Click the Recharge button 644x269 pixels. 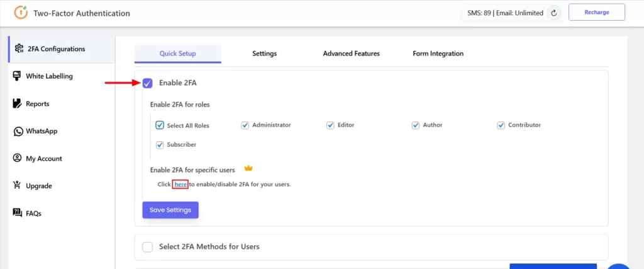(x=597, y=13)
